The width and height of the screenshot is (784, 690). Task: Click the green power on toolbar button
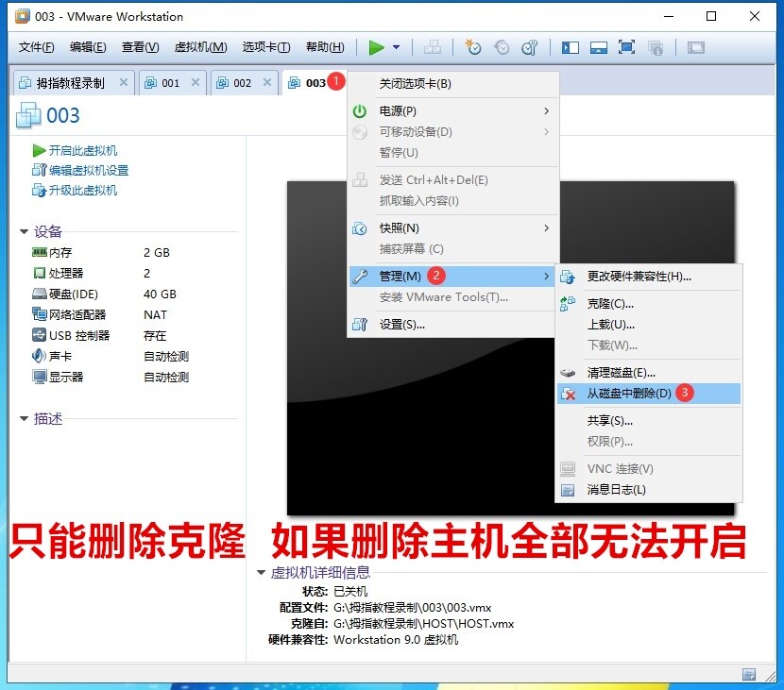click(377, 47)
